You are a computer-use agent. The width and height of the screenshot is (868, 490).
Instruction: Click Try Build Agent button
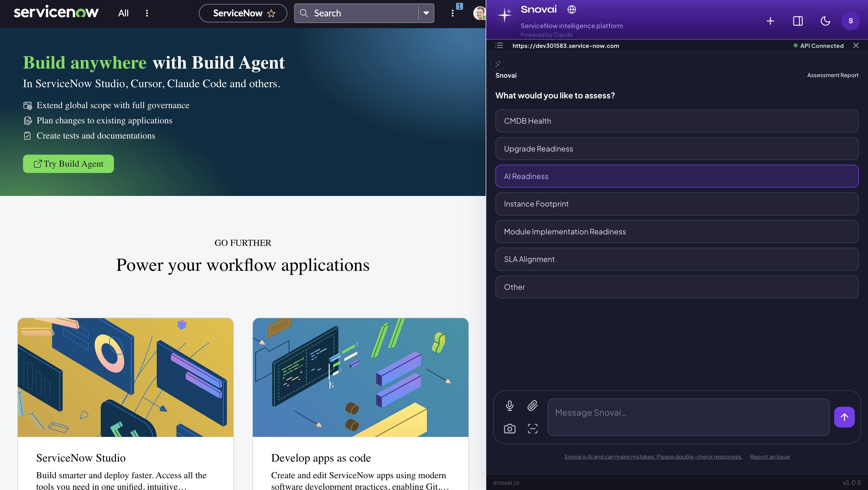[68, 164]
